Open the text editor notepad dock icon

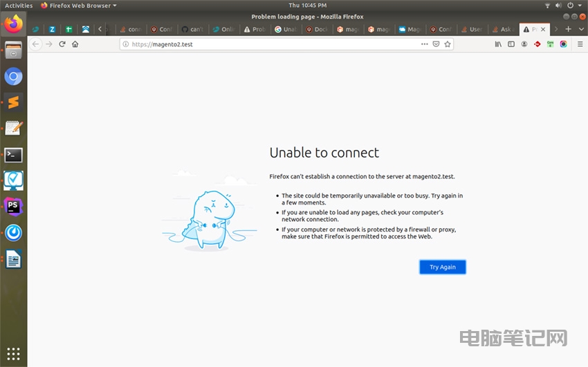[x=14, y=129]
